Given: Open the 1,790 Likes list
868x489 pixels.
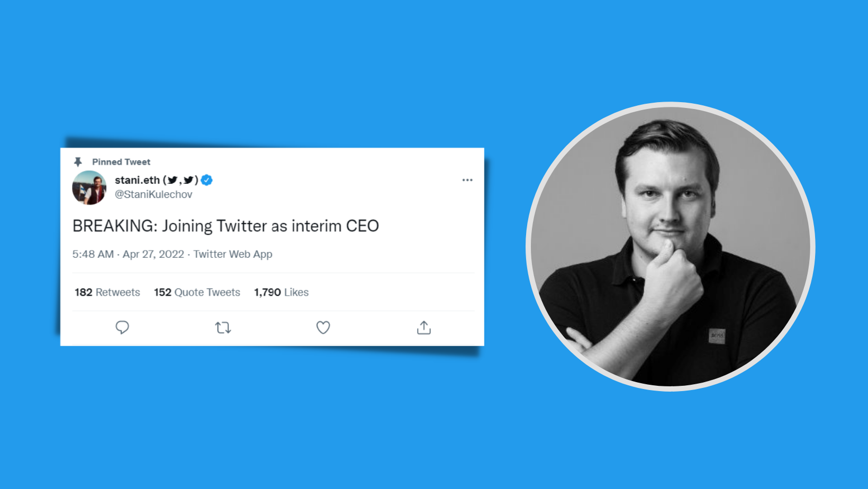Looking at the screenshot, I should pyautogui.click(x=281, y=292).
